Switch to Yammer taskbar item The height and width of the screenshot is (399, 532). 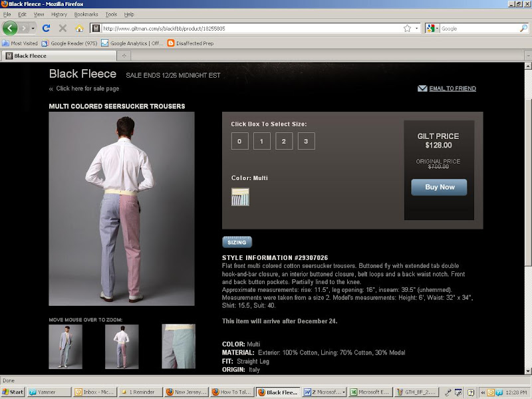(x=49, y=392)
